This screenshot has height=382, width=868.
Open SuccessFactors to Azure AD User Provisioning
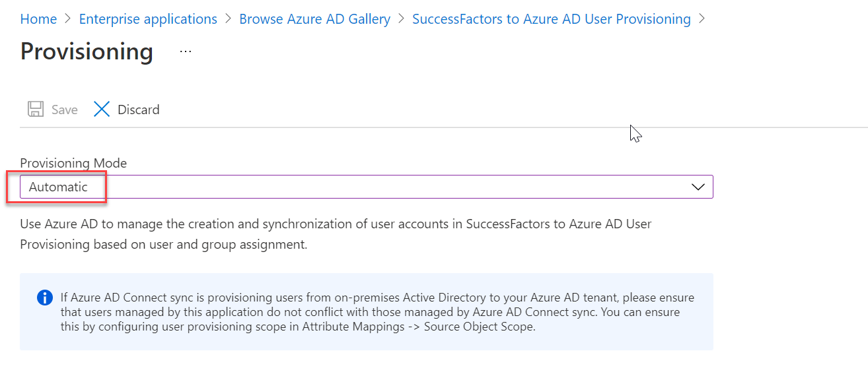pos(552,18)
